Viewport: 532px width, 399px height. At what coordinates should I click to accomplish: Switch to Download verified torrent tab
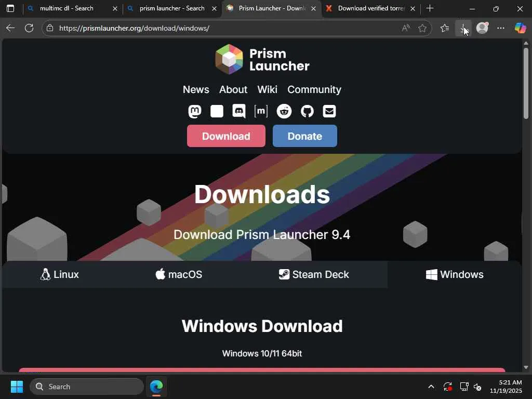371,8
